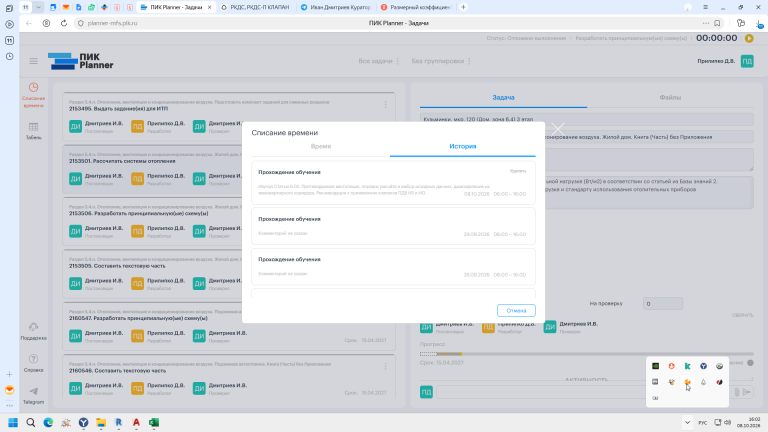The image size is (768, 432).
Task: Click the РУС language indicator
Action: coord(702,423)
